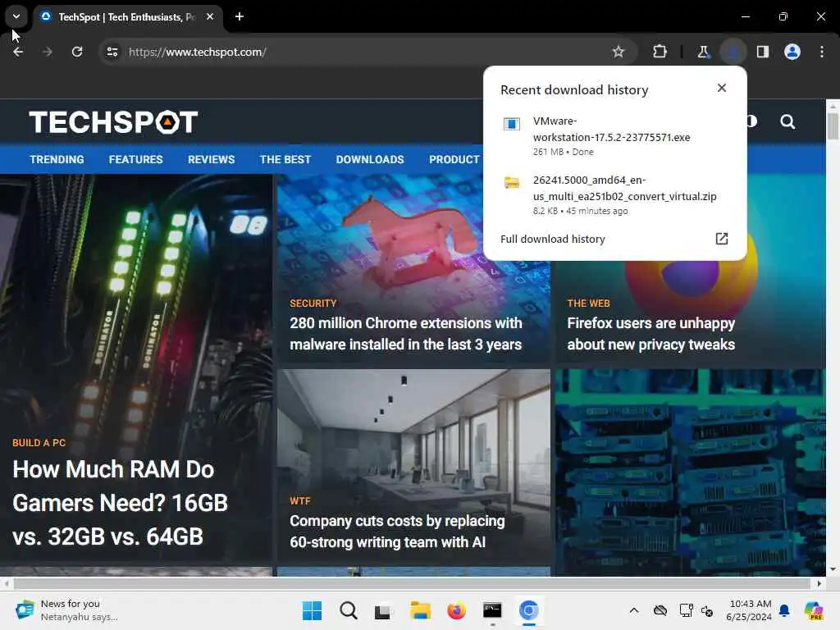Open the Copilot preview icon

(814, 610)
